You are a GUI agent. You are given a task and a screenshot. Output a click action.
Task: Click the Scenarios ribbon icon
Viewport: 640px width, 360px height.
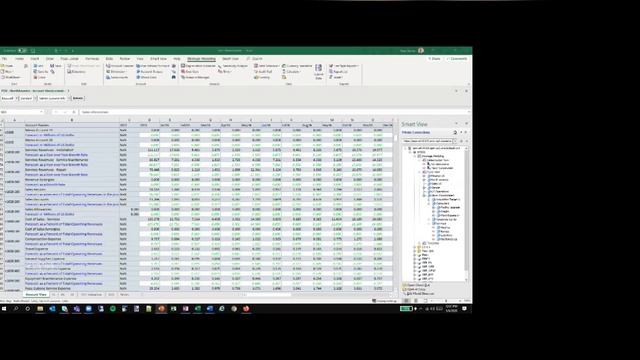(117, 77)
